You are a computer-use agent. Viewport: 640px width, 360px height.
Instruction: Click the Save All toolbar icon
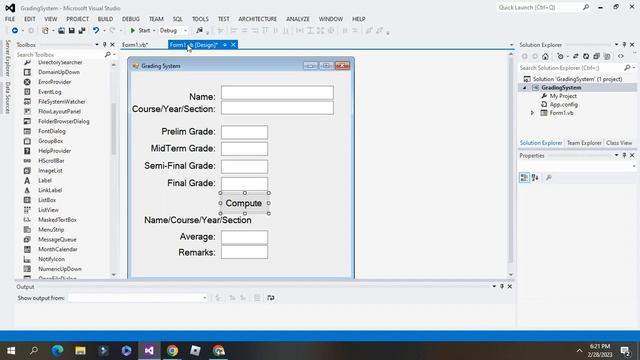click(82, 31)
